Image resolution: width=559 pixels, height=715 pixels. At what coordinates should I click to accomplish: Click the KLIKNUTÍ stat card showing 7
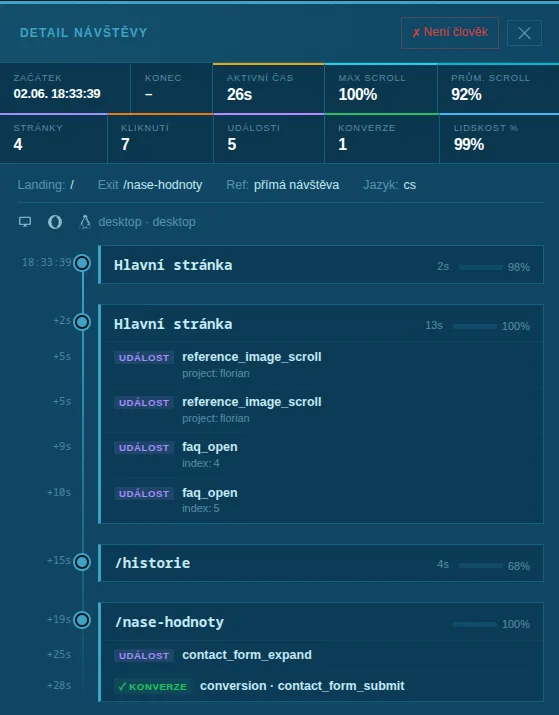160,139
